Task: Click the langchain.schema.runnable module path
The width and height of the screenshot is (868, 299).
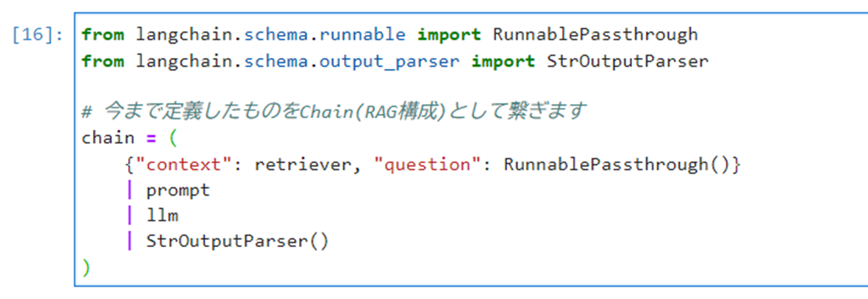Action: [x=271, y=35]
